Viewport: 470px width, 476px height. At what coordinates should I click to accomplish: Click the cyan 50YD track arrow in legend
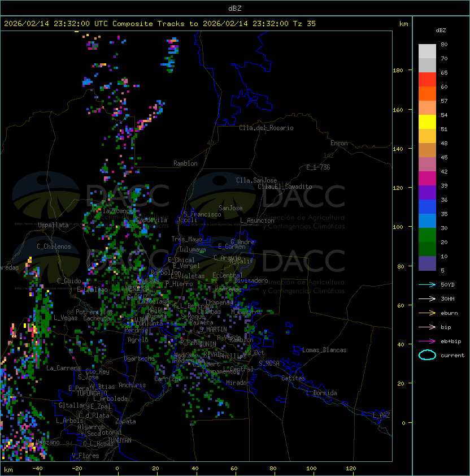pos(427,284)
